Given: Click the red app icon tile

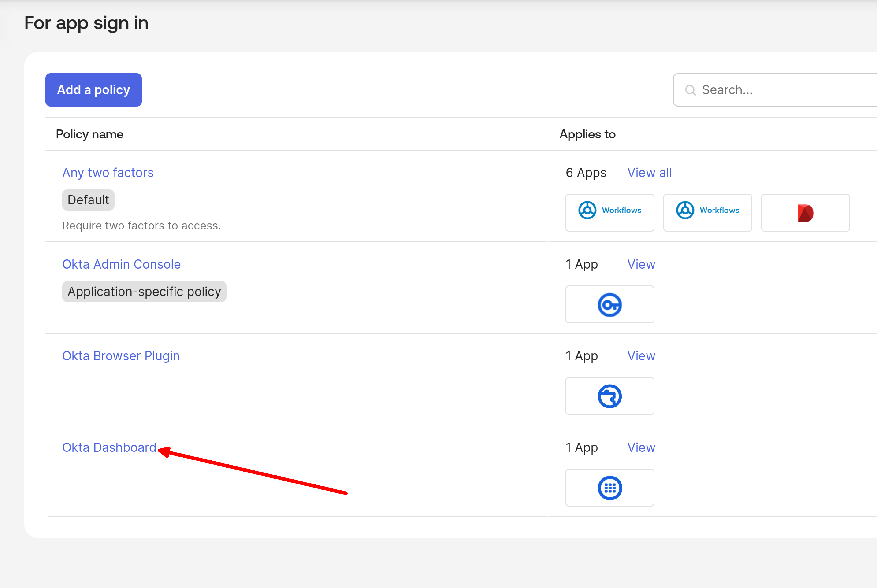Looking at the screenshot, I should coord(805,212).
